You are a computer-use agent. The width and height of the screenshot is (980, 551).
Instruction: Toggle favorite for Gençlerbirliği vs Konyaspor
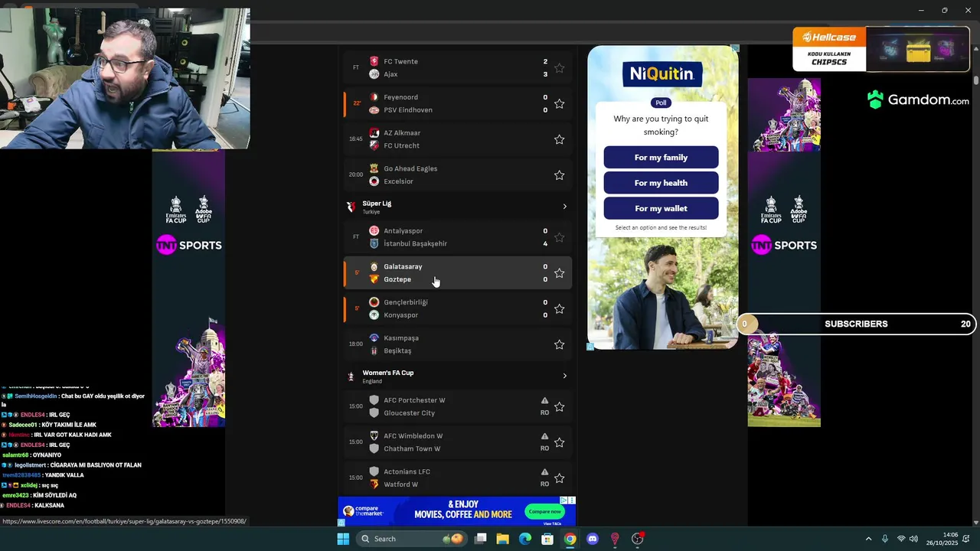coord(560,308)
